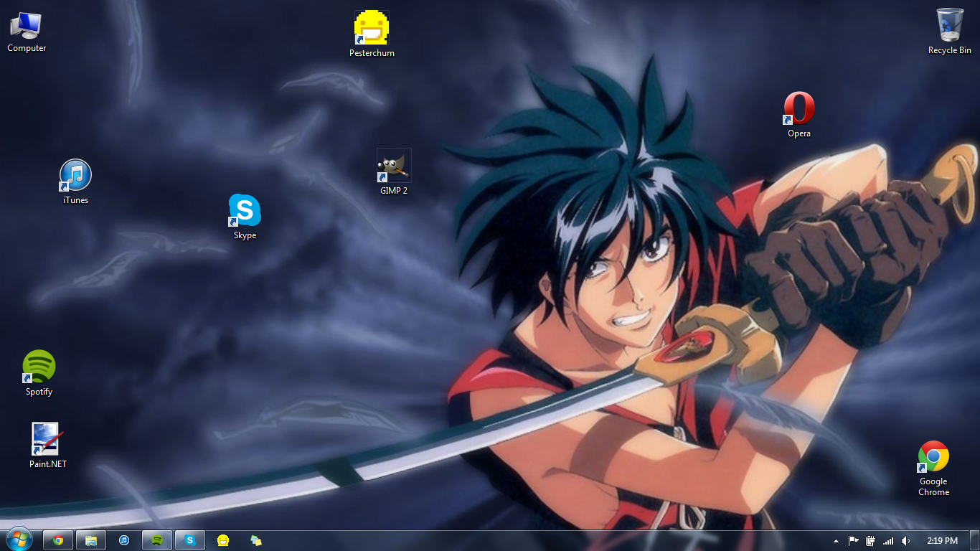Check the network signal status icon
The height and width of the screenshot is (551, 980).
click(x=888, y=541)
